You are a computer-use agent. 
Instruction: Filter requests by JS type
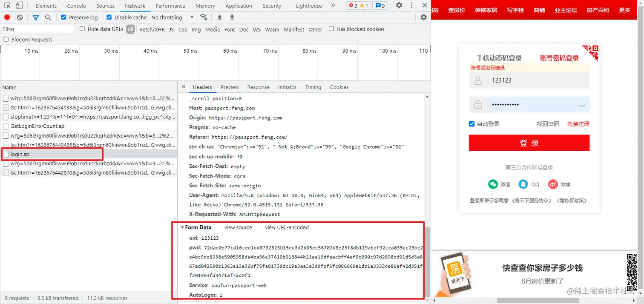pos(171,29)
